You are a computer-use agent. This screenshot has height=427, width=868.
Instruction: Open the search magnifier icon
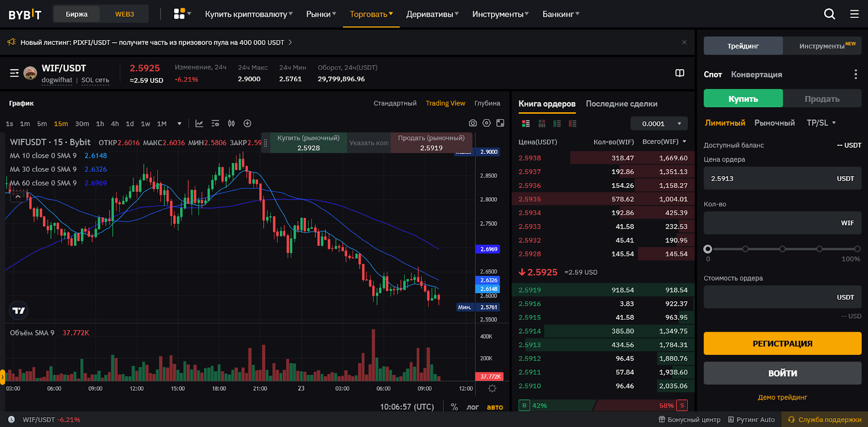pyautogui.click(x=829, y=14)
